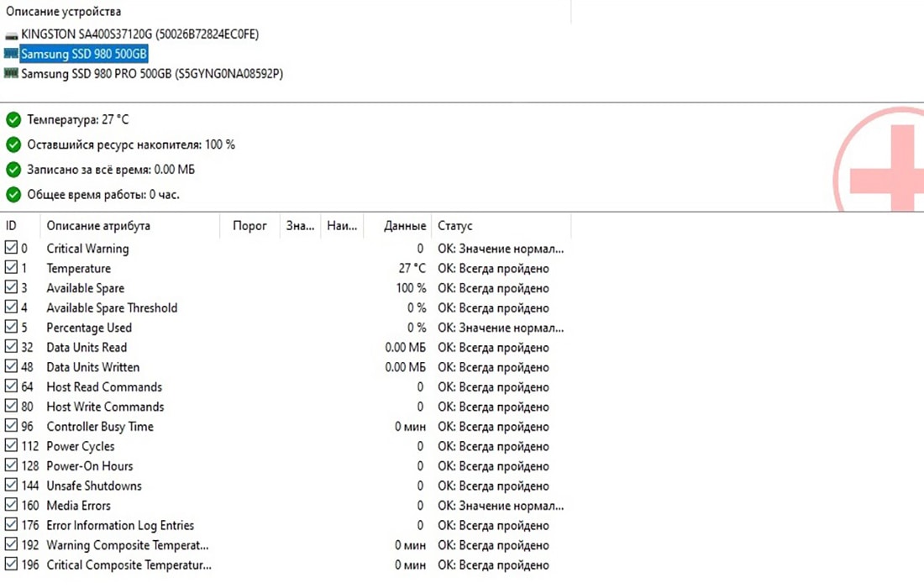The image size is (924, 588).
Task: Uncheck the Critical Warning attribute checkbox
Action: click(11, 248)
